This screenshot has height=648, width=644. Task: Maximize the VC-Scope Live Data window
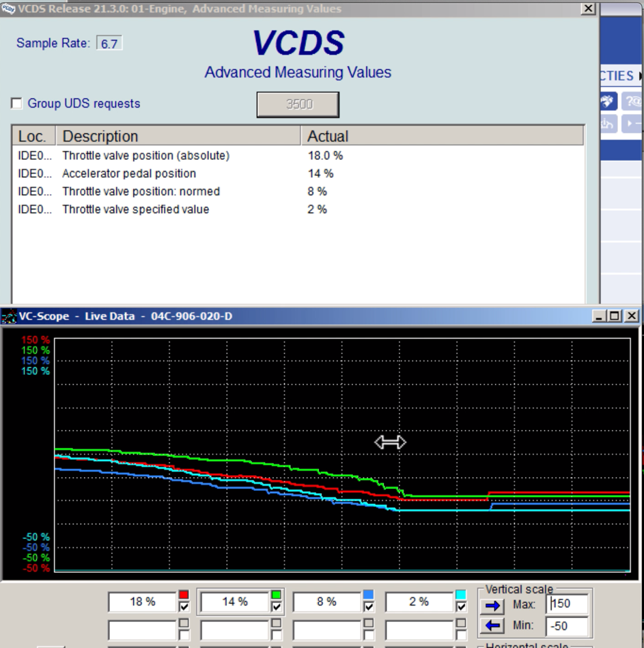click(615, 316)
